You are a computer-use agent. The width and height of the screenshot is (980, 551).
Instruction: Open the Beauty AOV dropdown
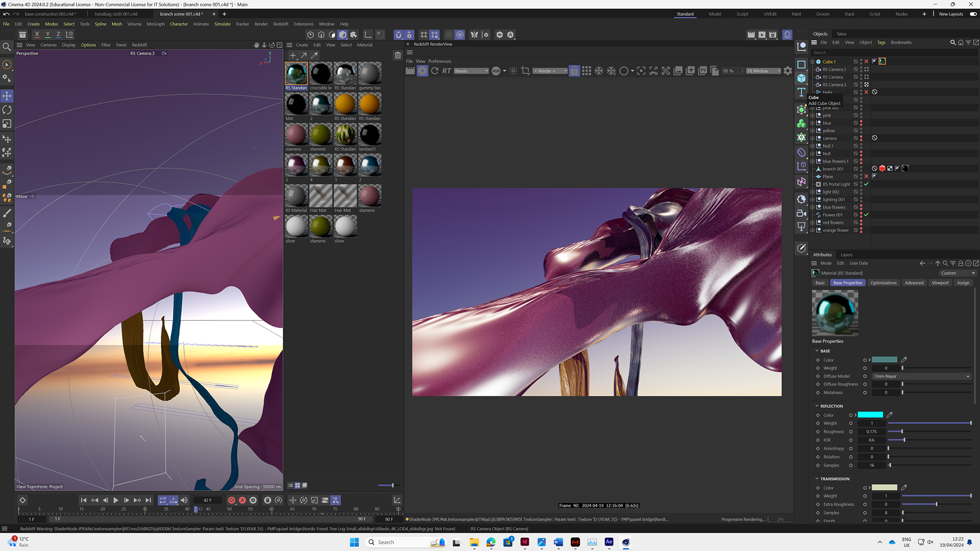(471, 71)
